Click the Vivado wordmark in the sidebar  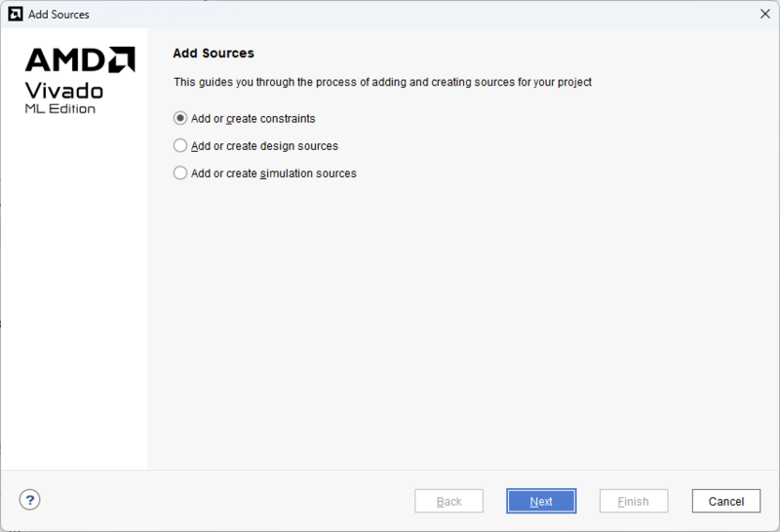pyautogui.click(x=64, y=91)
